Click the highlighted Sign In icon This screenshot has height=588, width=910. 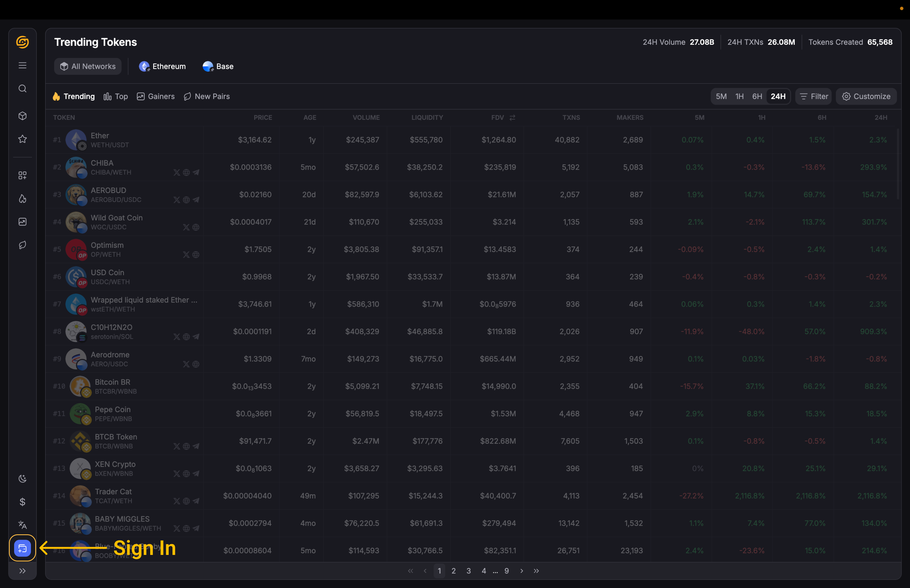(23, 548)
